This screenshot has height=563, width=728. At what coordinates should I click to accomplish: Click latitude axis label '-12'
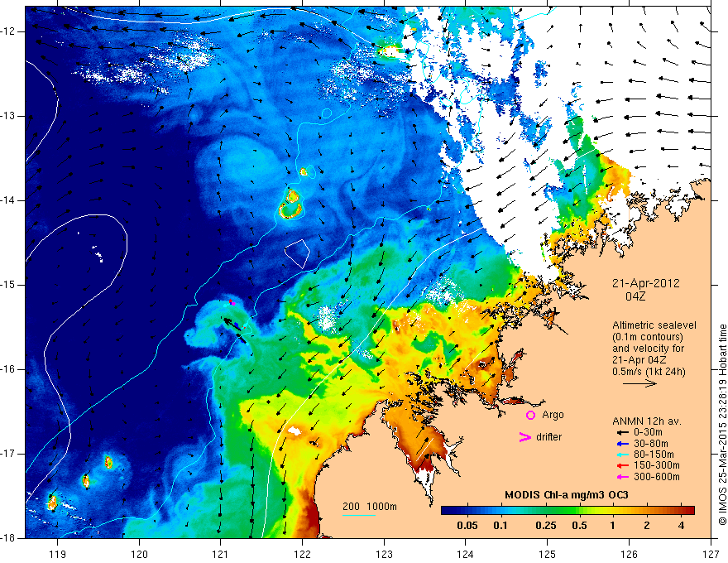click(8, 31)
